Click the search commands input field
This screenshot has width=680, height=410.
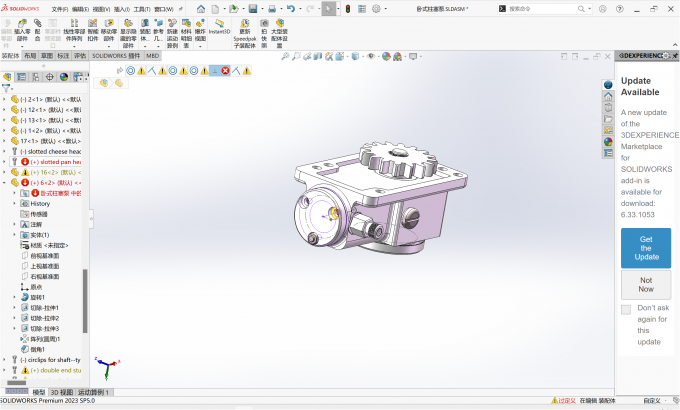[x=542, y=9]
